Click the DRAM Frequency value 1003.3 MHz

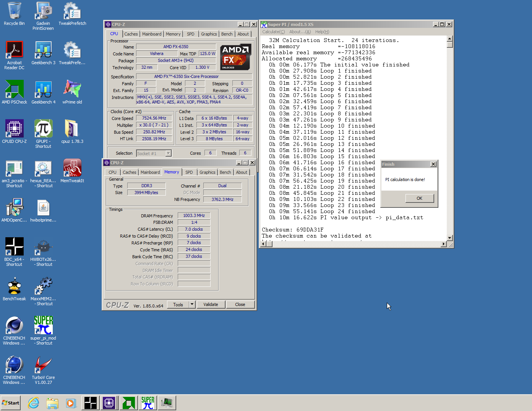[x=194, y=215]
